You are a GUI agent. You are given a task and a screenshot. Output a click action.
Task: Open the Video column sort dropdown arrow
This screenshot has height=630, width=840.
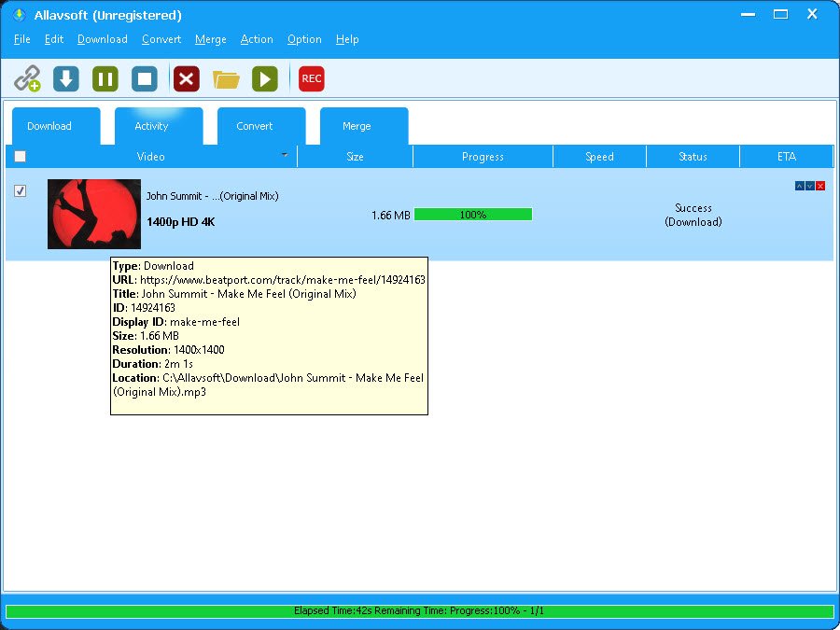tap(285, 155)
